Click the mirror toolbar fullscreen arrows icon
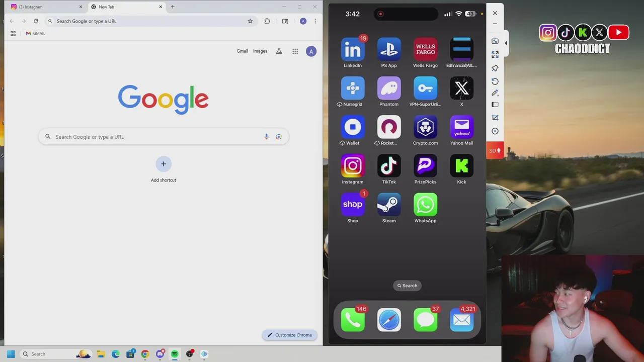Screen dimensions: 644x362 (495, 54)
